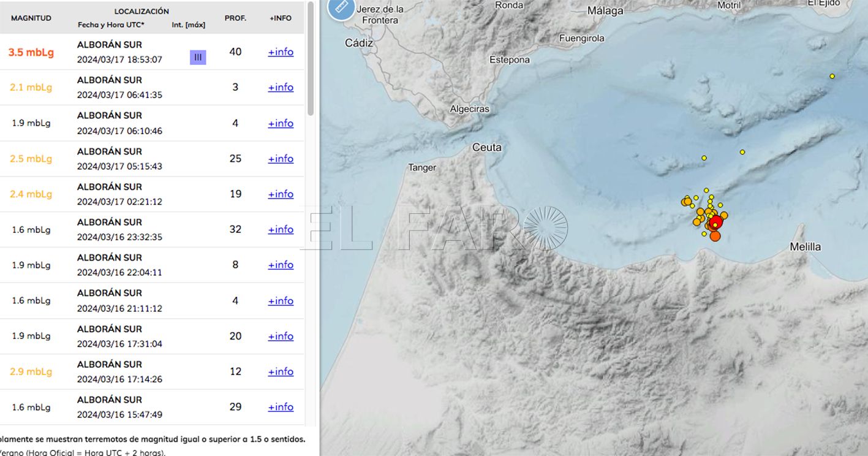
Task: Click the small yellow dot below the main cluster
Action: [x=703, y=233]
